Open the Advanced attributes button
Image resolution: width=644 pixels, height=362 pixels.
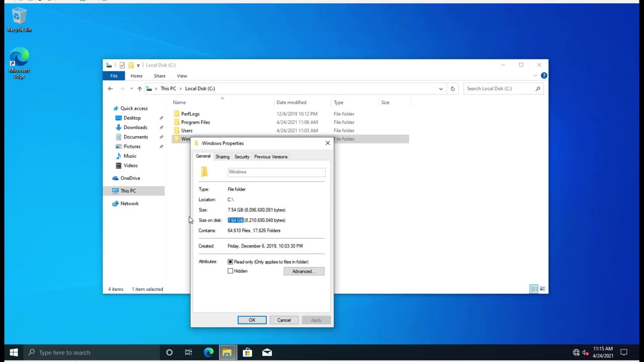(304, 271)
